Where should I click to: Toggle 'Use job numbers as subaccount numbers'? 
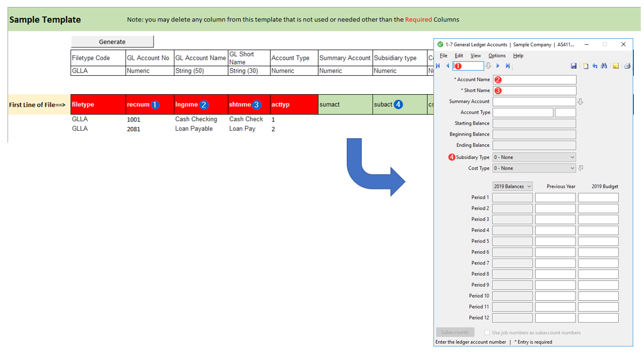click(x=487, y=332)
